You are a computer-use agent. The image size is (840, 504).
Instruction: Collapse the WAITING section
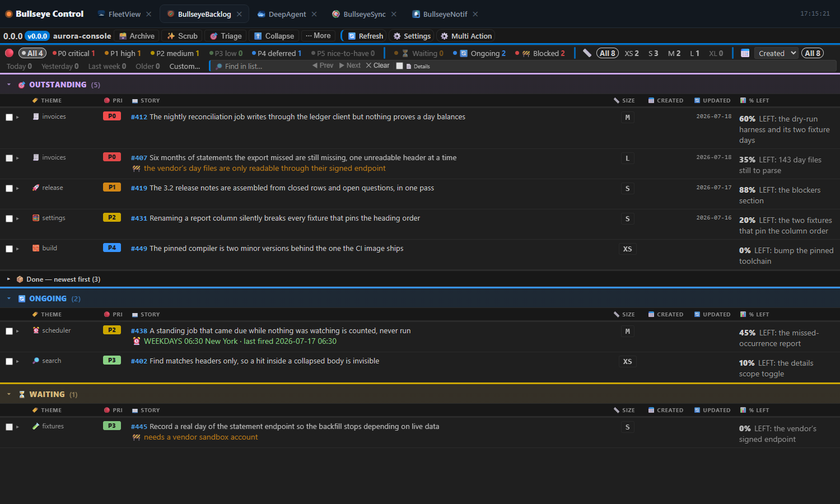click(x=9, y=394)
